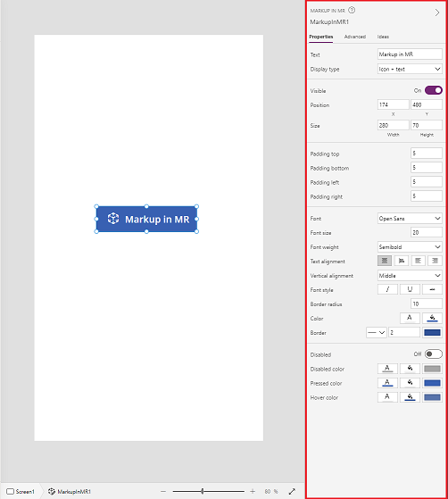Click the Border radius field
Image resolution: width=448 pixels, height=499 pixels.
(427, 304)
